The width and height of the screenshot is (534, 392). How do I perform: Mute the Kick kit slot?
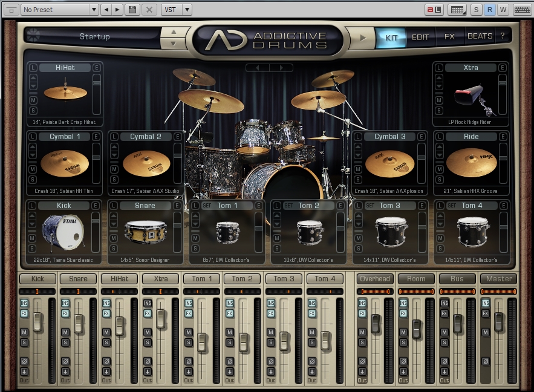tap(32, 238)
